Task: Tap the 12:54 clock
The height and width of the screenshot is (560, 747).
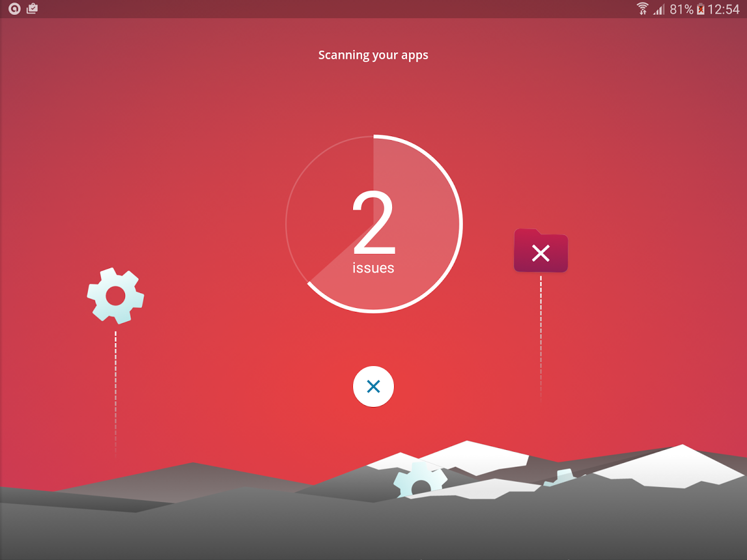Action: pos(723,9)
